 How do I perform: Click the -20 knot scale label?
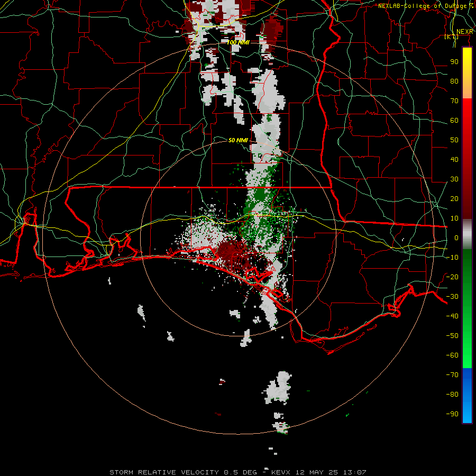[452, 277]
